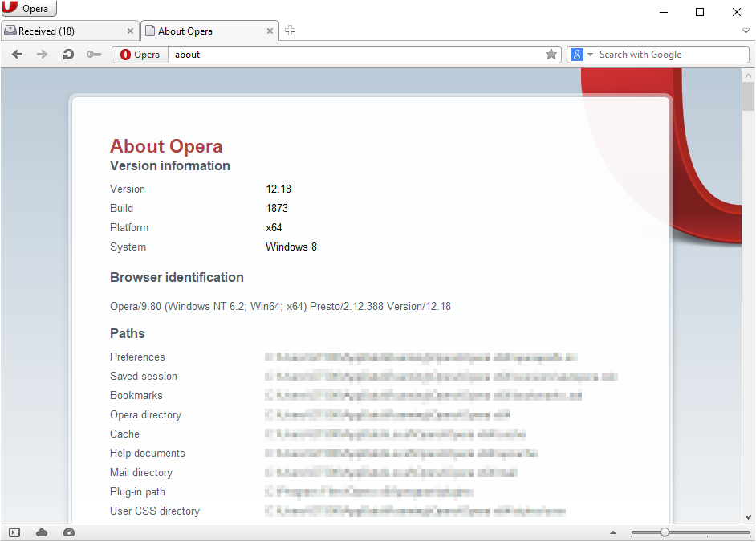Click the Browser identification heading
The width and height of the screenshot is (756, 542).
(177, 277)
